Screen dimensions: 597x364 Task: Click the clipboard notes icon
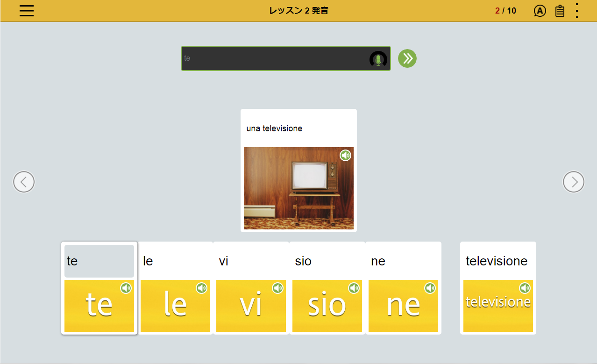[x=560, y=11]
